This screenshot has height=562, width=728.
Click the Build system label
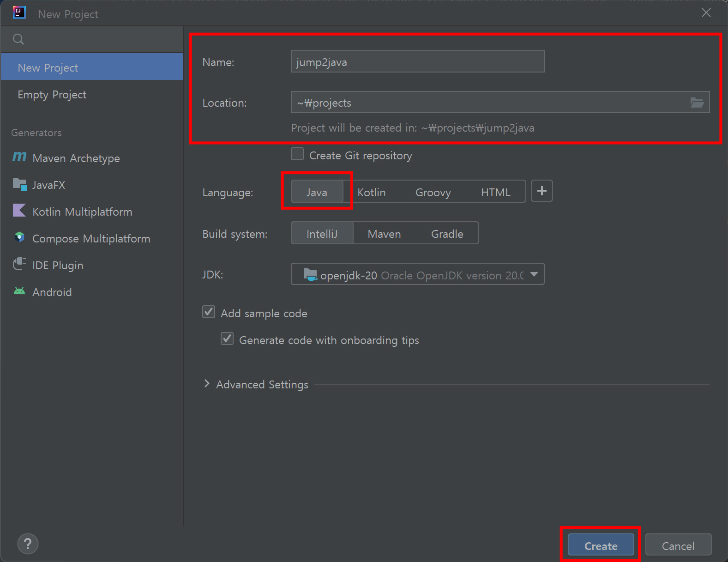point(235,234)
